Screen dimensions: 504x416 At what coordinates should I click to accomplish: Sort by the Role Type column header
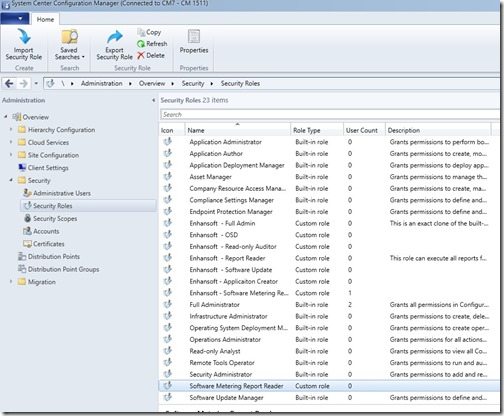pos(317,130)
